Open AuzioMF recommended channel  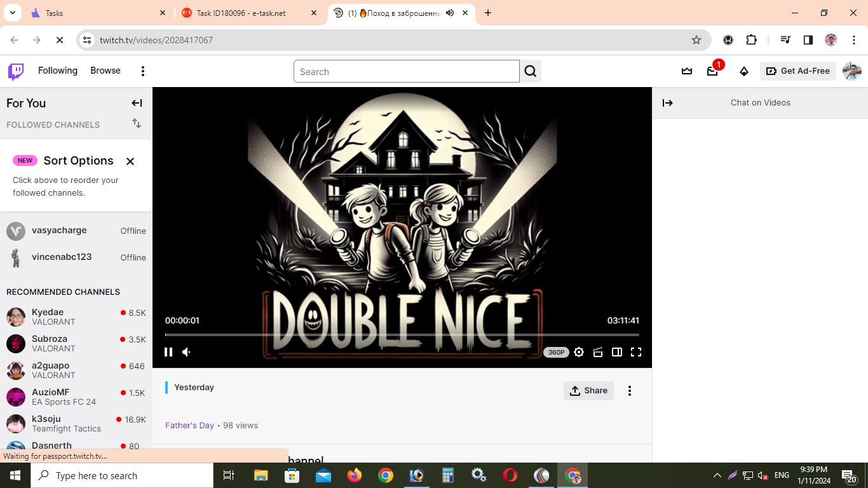(x=76, y=397)
